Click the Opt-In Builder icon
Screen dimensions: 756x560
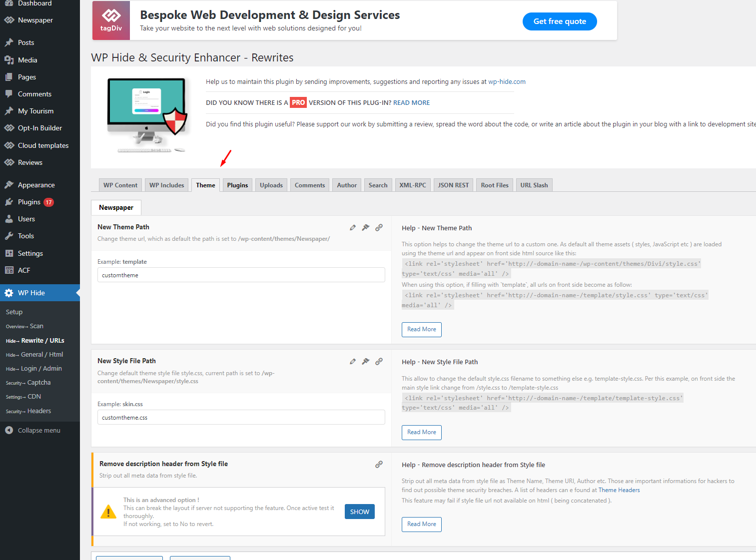click(9, 128)
